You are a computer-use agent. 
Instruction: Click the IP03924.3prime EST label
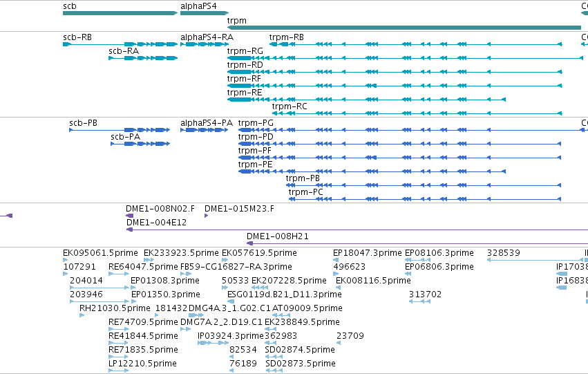231,337
